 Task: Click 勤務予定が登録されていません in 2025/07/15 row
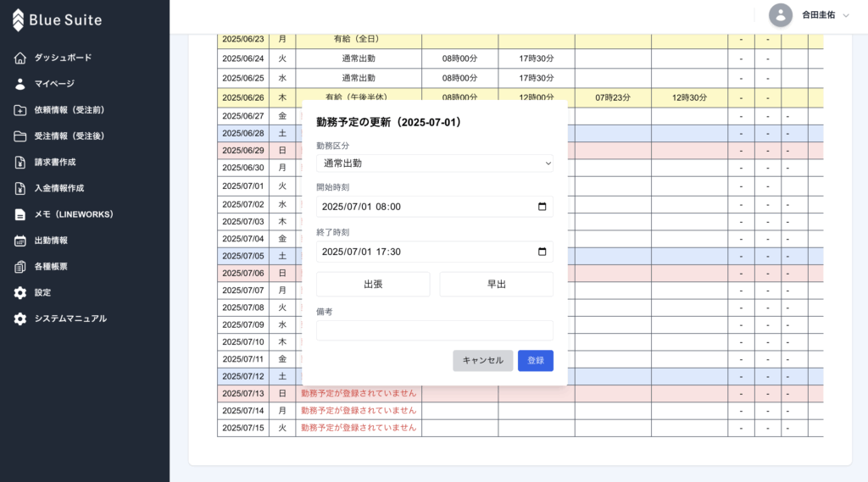359,428
